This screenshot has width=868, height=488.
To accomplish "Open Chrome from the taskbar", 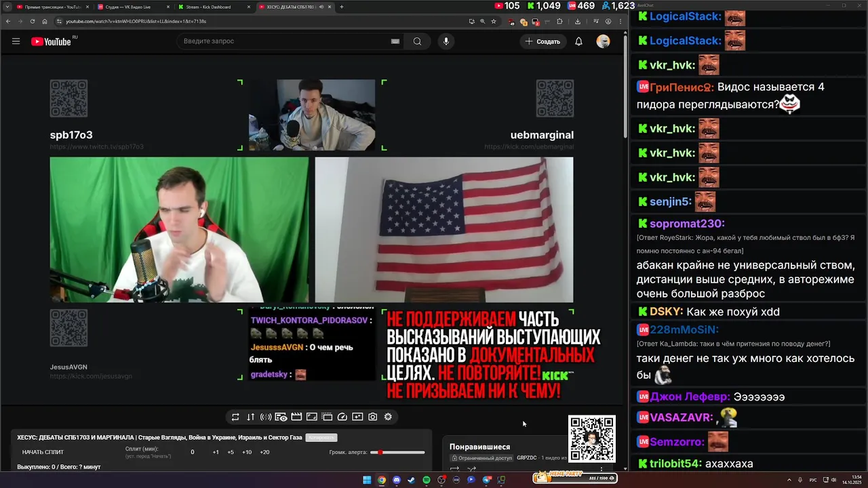I will (382, 480).
